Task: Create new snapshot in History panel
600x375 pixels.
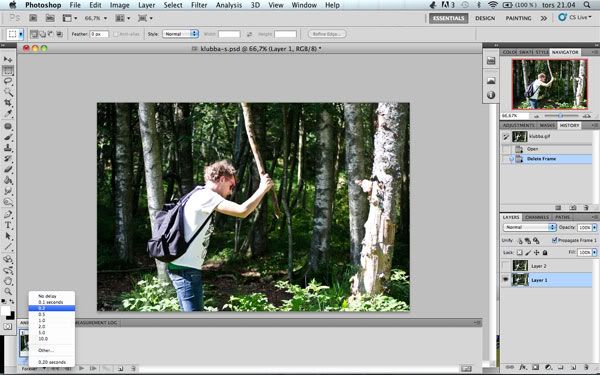Action: tap(573, 207)
